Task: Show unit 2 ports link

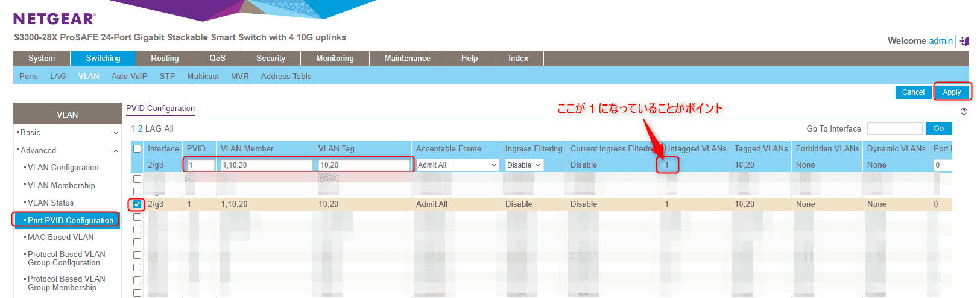Action: [140, 129]
